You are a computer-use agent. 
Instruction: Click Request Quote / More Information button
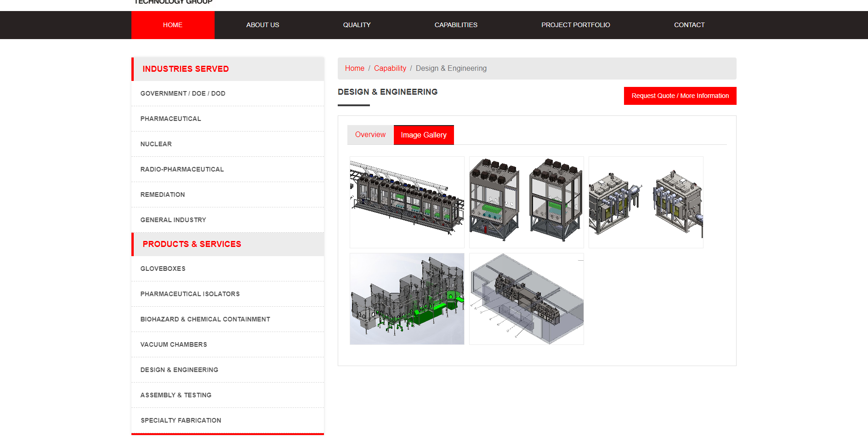[680, 96]
